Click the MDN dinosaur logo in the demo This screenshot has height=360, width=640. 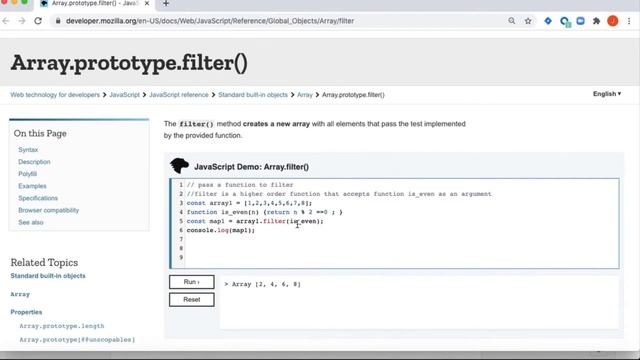179,166
